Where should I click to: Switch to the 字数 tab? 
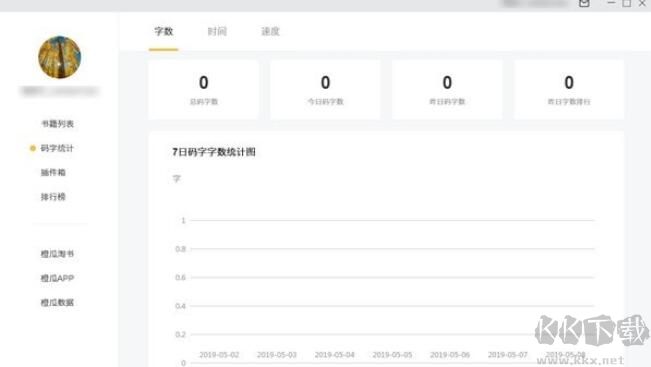(x=164, y=32)
